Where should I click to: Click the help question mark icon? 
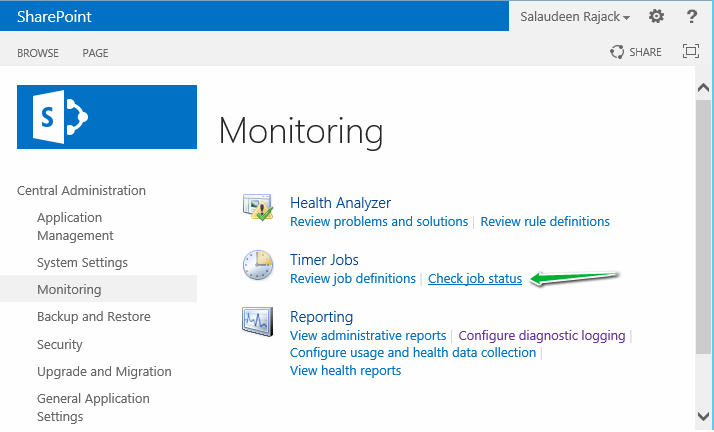coord(691,16)
